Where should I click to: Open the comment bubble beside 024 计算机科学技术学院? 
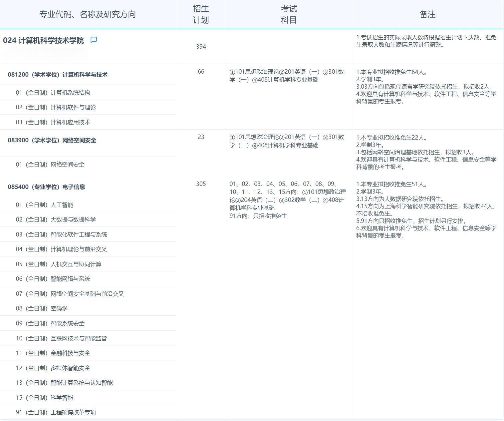(94, 40)
